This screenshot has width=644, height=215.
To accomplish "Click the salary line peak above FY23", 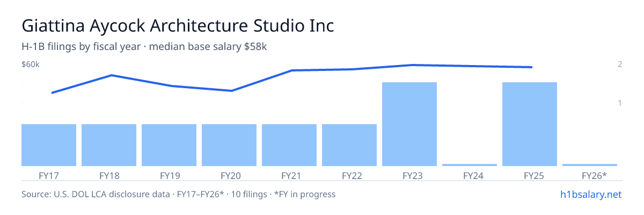I will pos(412,65).
